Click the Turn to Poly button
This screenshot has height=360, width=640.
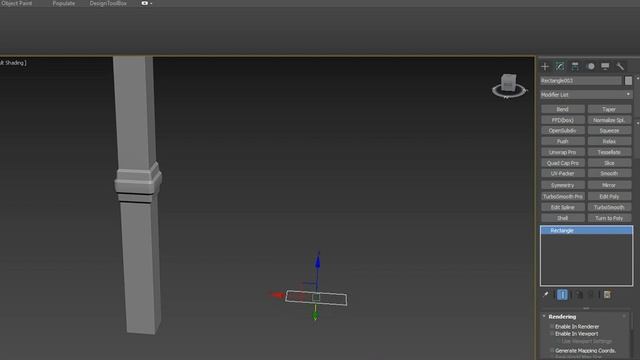609,218
